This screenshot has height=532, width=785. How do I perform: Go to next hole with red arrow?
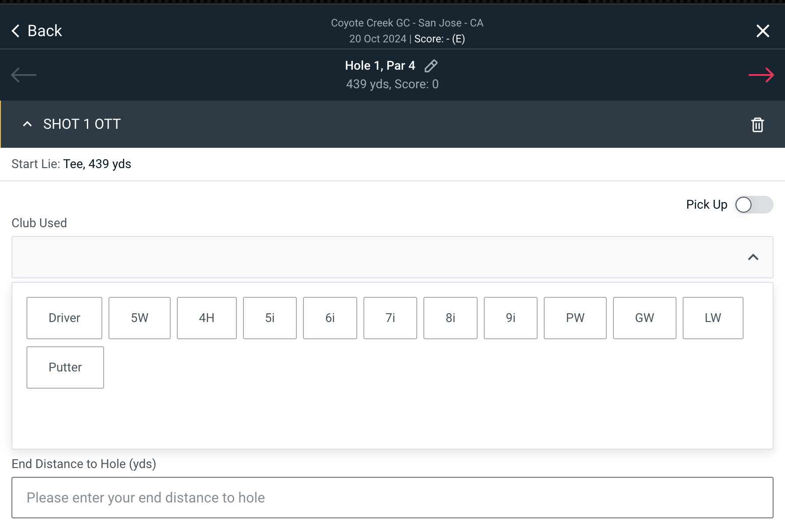[761, 75]
